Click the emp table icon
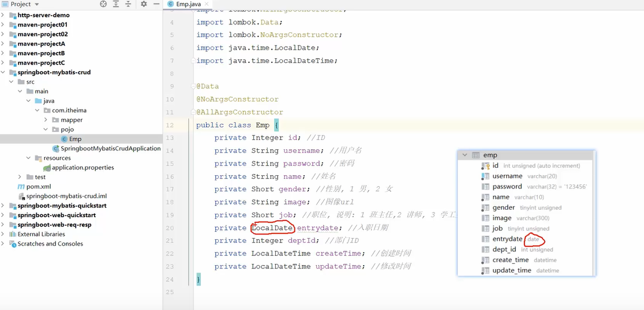This screenshot has width=644, height=310. click(476, 155)
